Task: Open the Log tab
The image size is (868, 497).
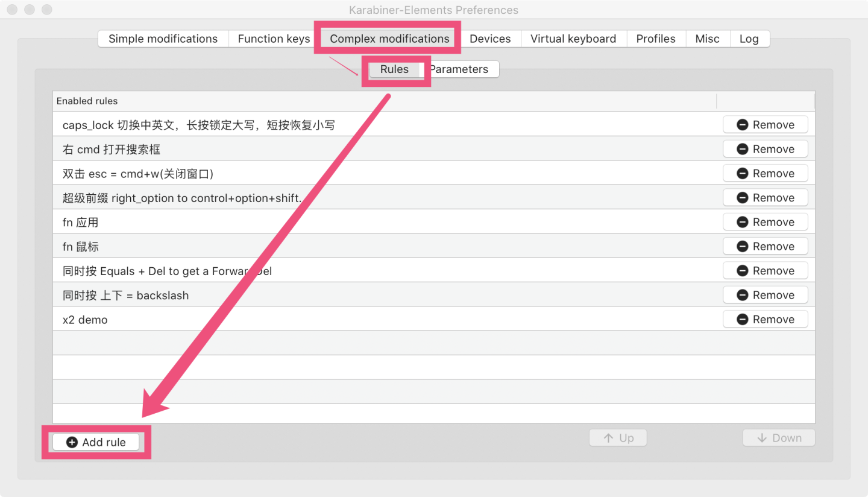Action: point(749,38)
